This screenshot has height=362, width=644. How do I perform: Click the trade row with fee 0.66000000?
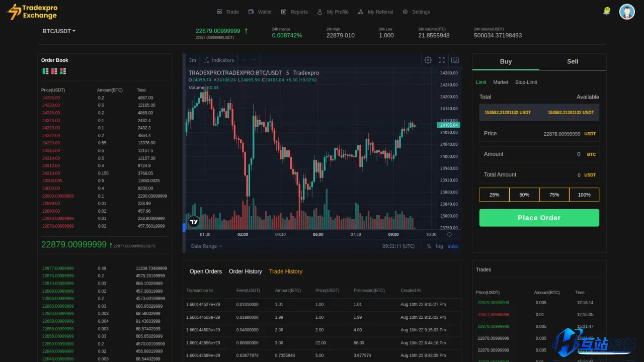pos(321,343)
